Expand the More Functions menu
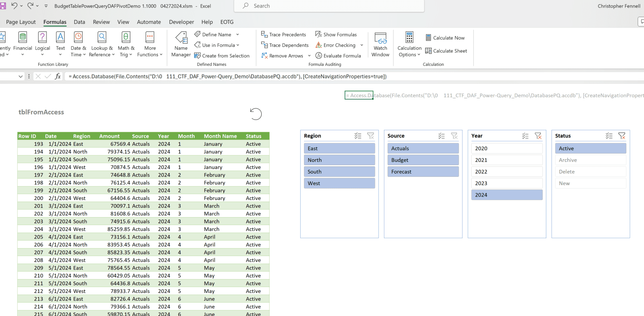This screenshot has width=644, height=316. tap(150, 44)
